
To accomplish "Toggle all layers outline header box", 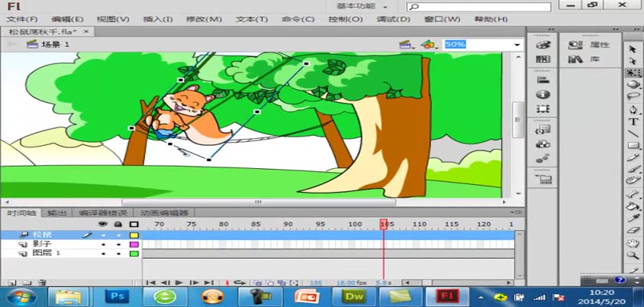I will point(134,224).
